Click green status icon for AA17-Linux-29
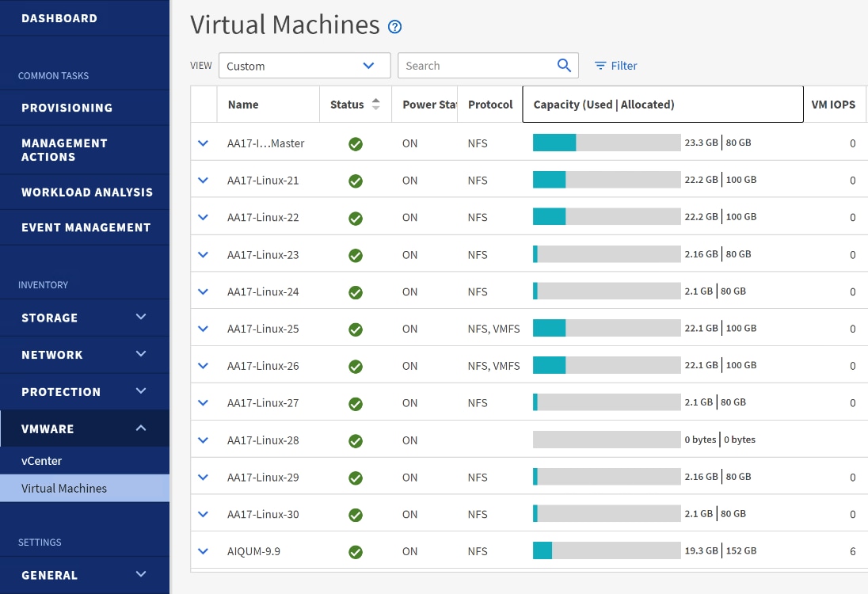 [356, 478]
